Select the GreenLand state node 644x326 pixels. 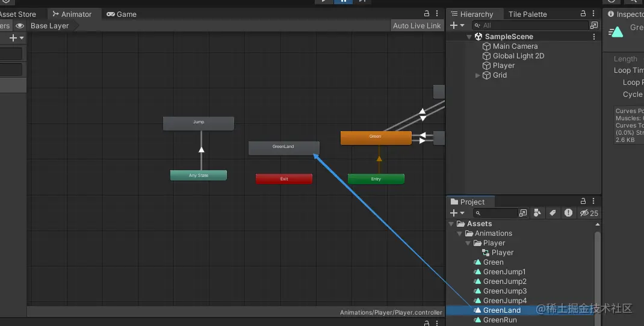[283, 148]
